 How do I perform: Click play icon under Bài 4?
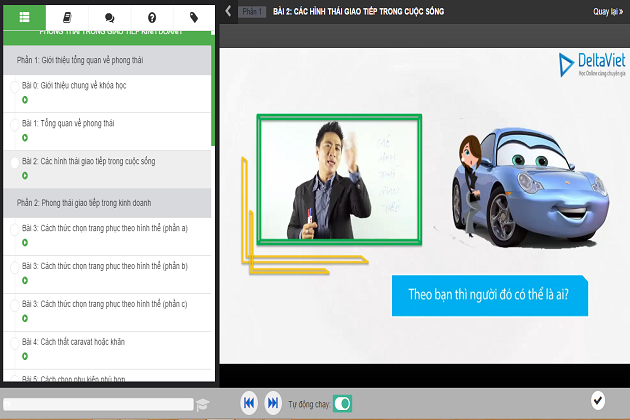coord(25,356)
